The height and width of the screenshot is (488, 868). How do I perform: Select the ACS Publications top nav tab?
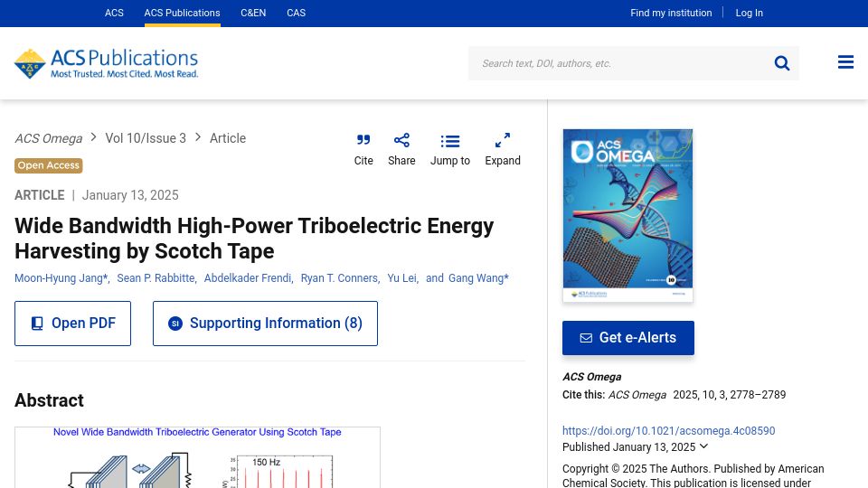tap(182, 13)
